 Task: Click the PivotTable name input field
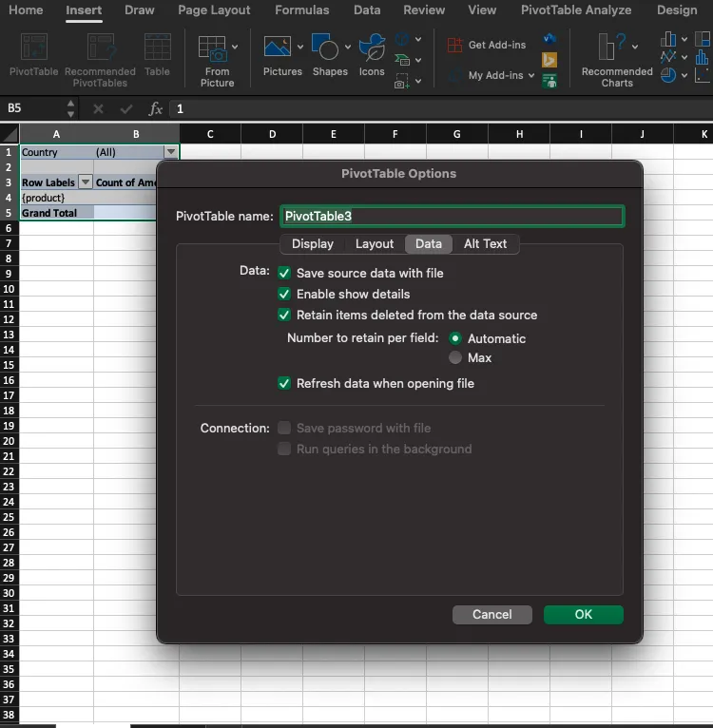452,217
